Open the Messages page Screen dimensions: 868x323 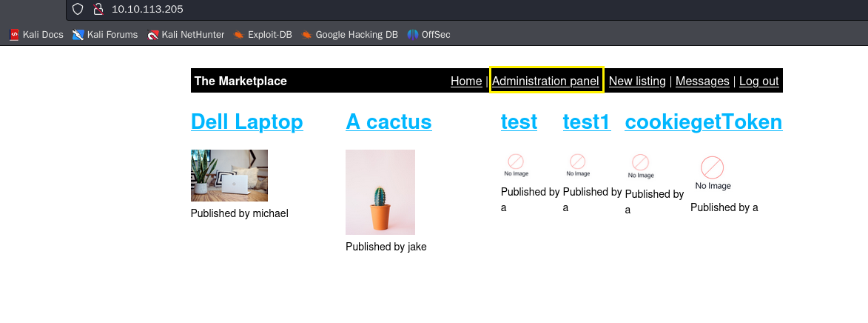click(702, 81)
